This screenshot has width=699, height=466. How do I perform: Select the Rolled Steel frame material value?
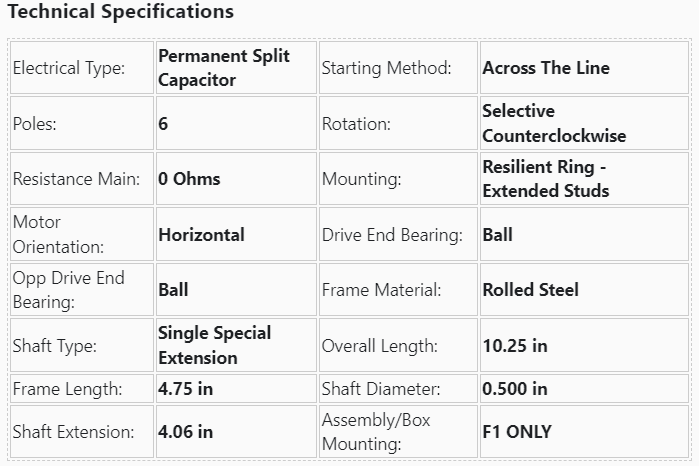pyautogui.click(x=530, y=290)
